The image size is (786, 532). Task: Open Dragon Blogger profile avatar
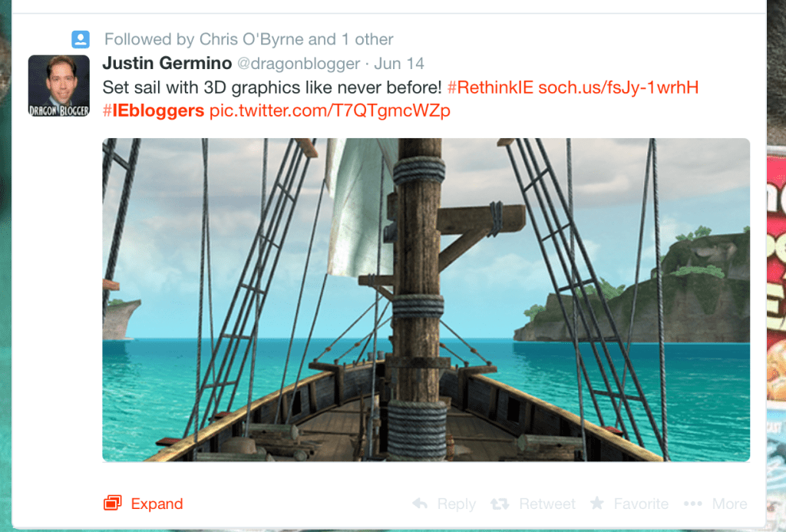58,85
